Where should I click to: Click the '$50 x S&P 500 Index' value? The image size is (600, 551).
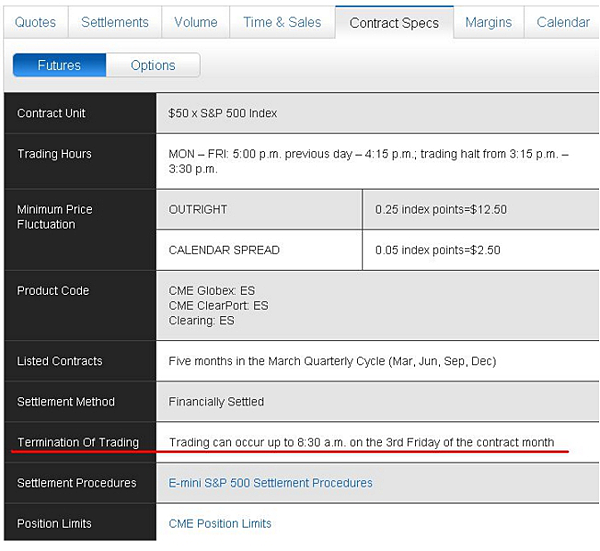(x=223, y=113)
